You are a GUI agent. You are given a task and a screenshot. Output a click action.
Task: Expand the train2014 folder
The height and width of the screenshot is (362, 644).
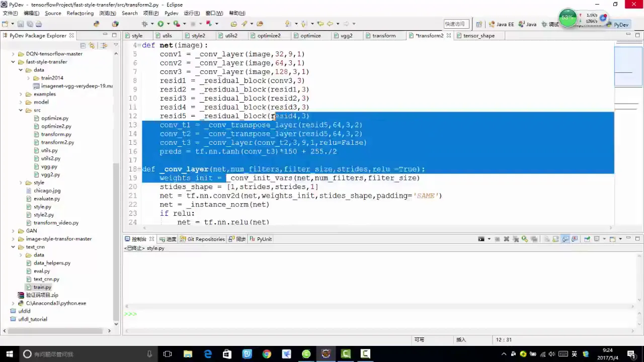point(28,78)
